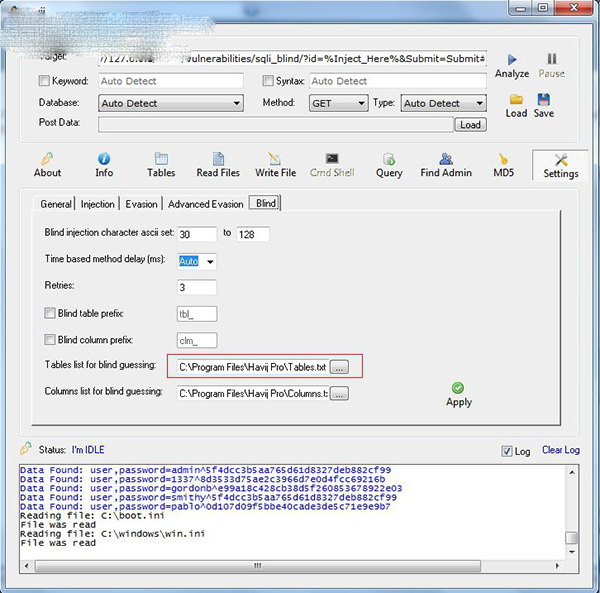This screenshot has height=593, width=600.
Task: Select the Blind tab
Action: point(265,203)
